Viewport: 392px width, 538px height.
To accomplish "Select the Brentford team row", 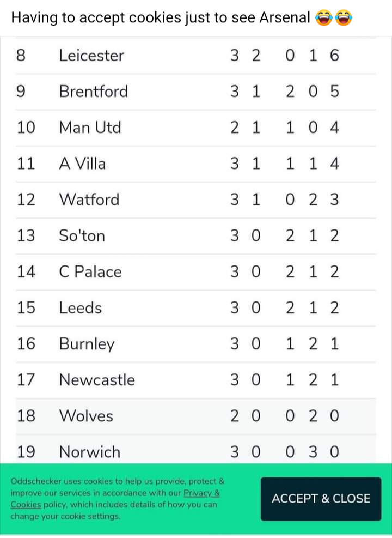I will click(x=195, y=92).
